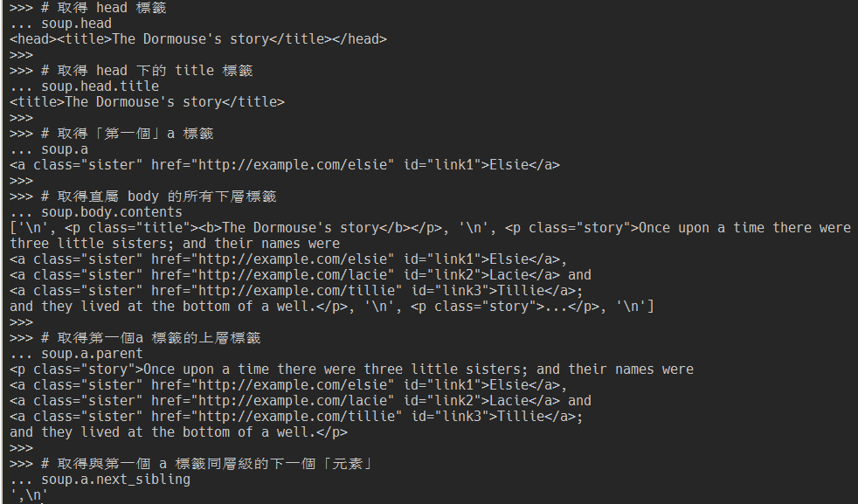The height and width of the screenshot is (504, 858).
Task: Click the soup.head command line
Action: coord(61,24)
